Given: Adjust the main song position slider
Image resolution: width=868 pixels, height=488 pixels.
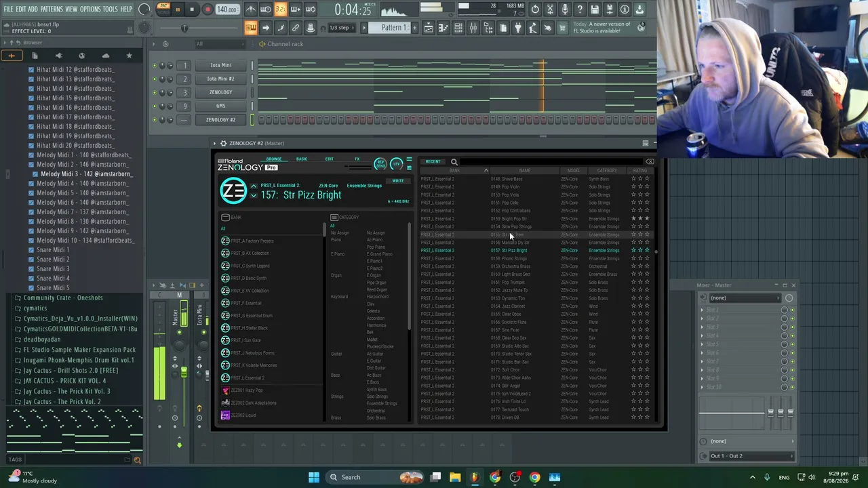Looking at the screenshot, I should (x=184, y=28).
